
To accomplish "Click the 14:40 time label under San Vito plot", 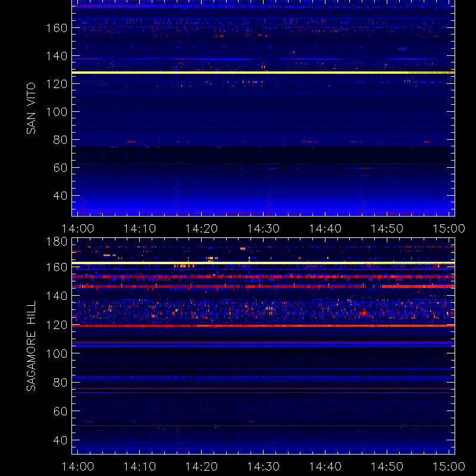I will point(325,228).
